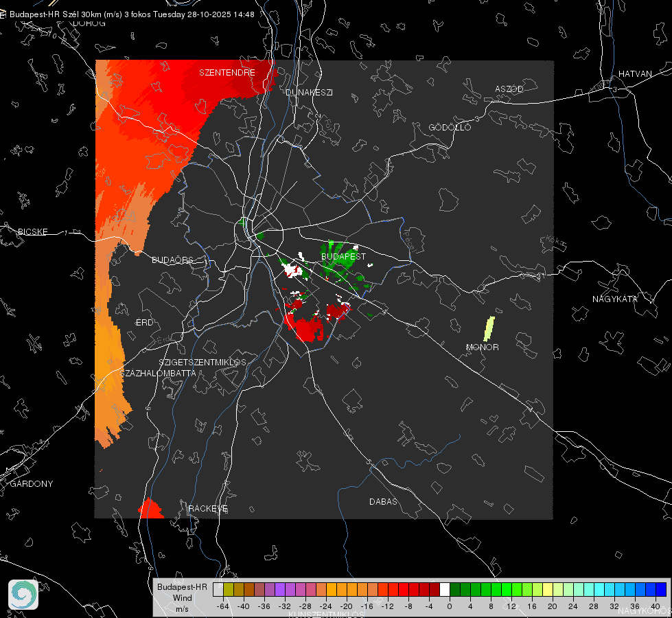The image size is (672, 618).
Task: Select the DUNAKESZI label on the map
Action: 309,92
